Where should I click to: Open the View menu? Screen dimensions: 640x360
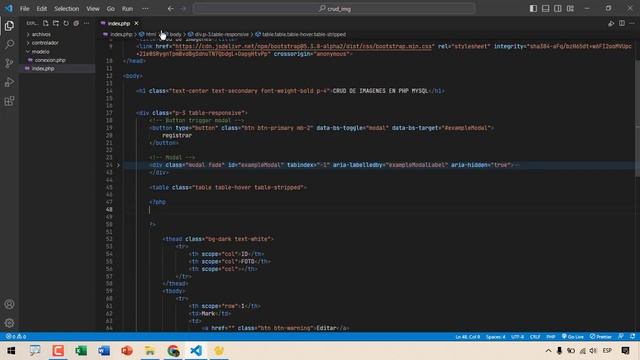coord(93,9)
